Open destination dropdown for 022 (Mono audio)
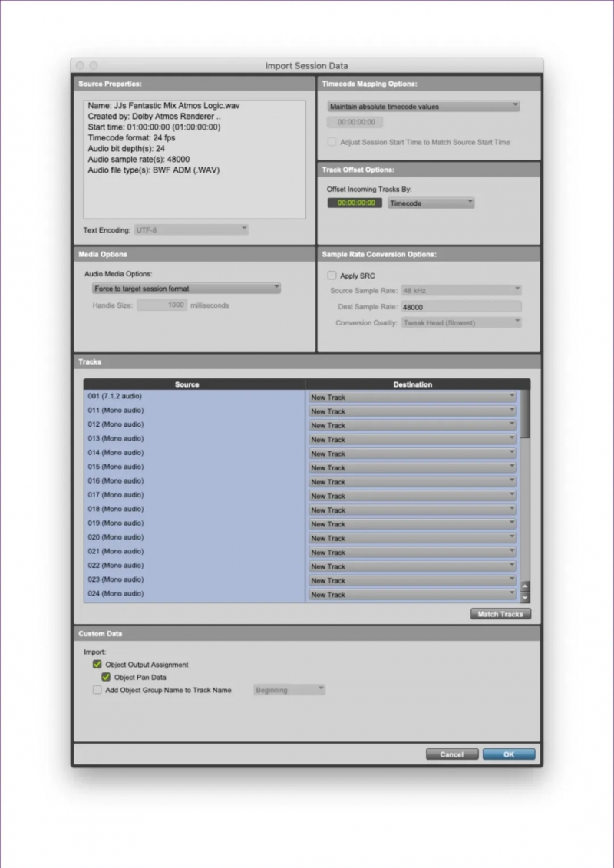Screen dimensions: 614x868 (412, 566)
